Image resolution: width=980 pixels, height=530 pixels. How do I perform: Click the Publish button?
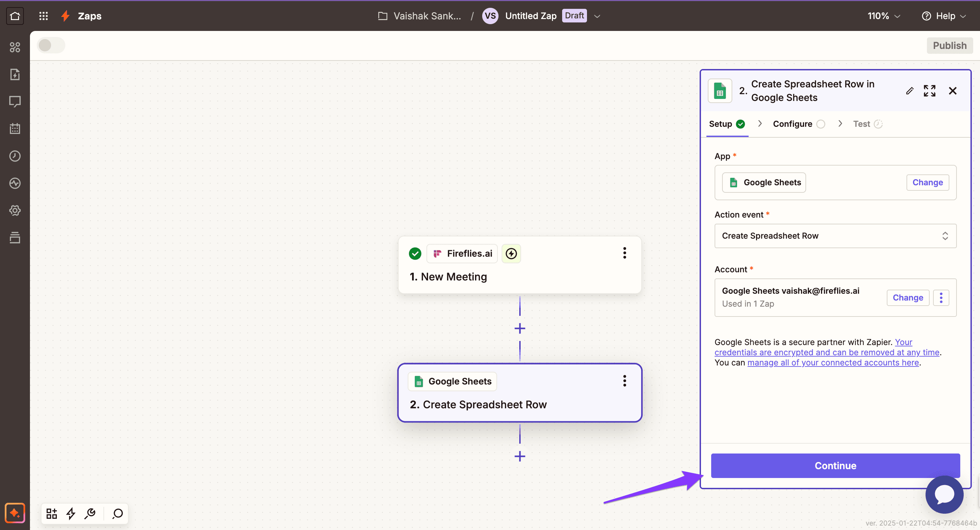950,46
